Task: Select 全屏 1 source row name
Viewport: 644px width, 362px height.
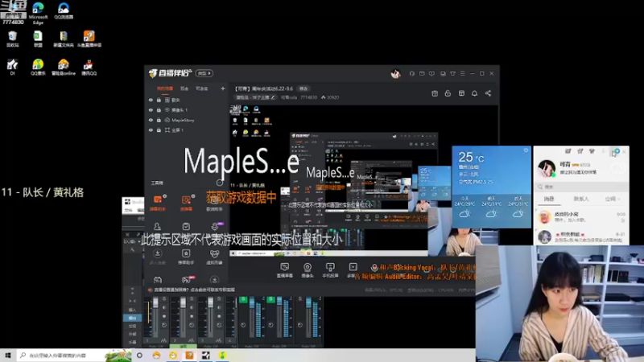Action: [177, 130]
